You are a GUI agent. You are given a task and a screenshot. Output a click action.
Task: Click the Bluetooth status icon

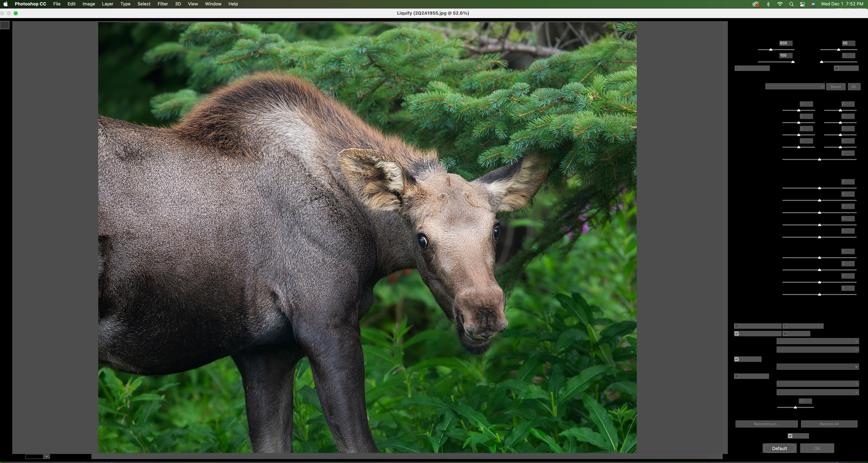[768, 4]
